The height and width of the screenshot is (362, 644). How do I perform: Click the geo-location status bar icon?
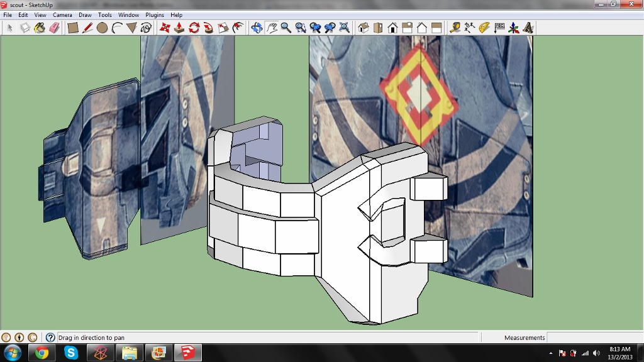coord(6,337)
